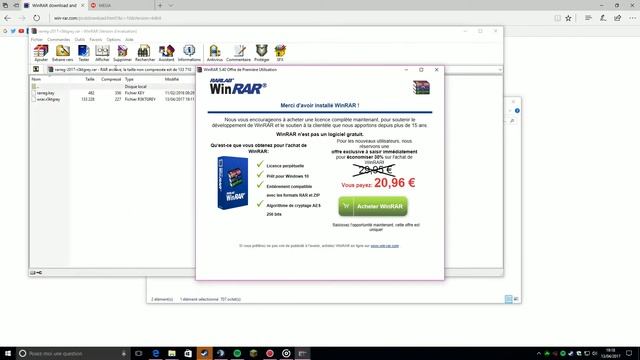This screenshot has width=640, height=360.
Task: Click the Tester toolbar icon
Action: (x=84, y=53)
